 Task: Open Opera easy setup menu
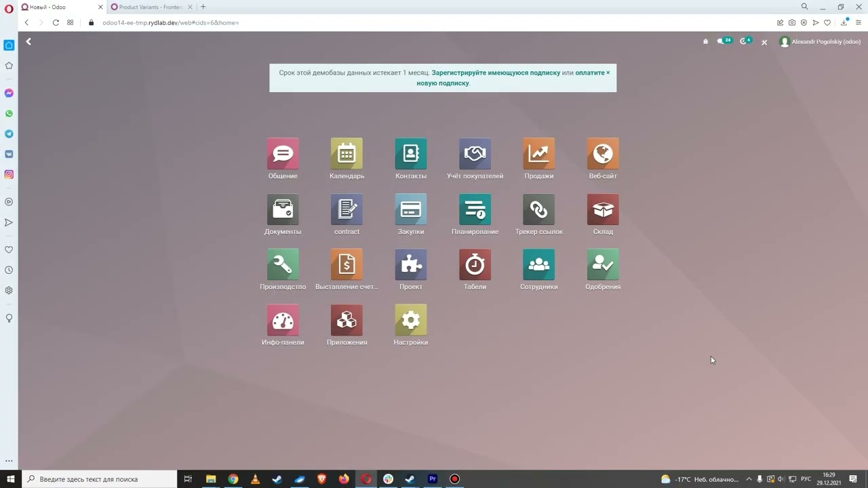coord(858,22)
